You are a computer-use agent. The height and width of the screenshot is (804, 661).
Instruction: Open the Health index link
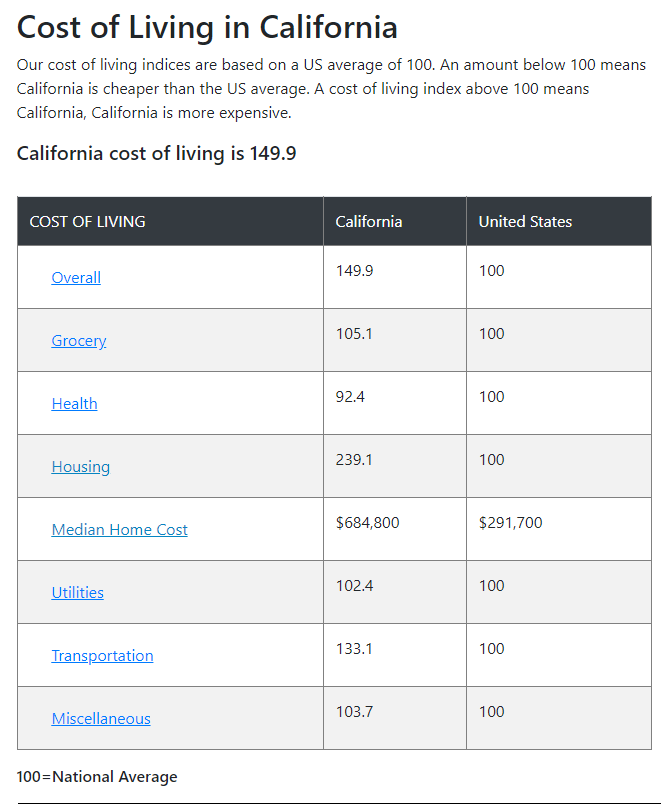click(75, 404)
